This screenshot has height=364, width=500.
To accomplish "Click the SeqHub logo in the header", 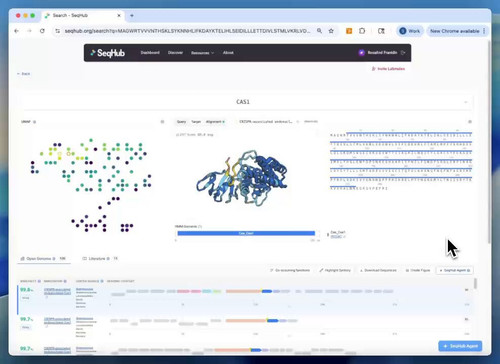I will coord(108,53).
